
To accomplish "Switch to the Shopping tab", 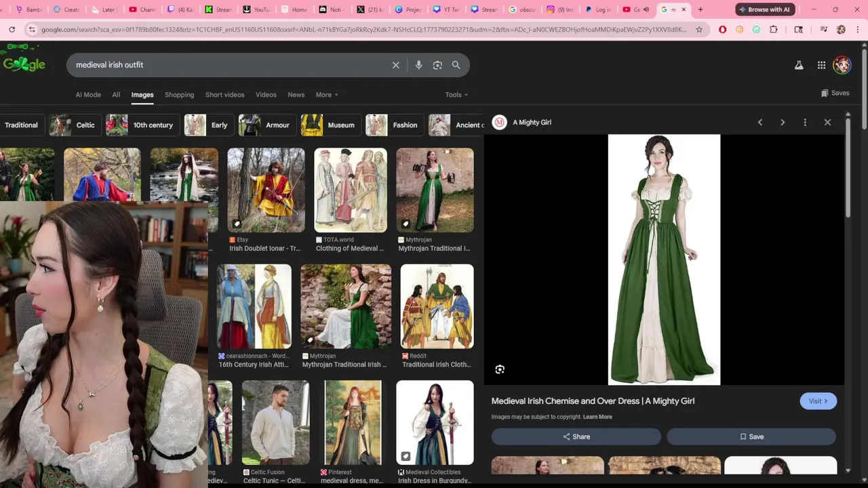I will click(x=179, y=95).
